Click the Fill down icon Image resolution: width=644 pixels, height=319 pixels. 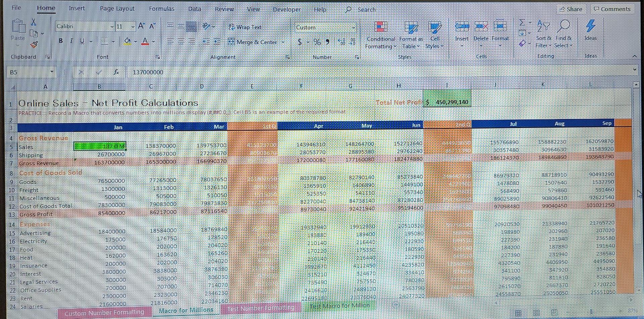[522, 33]
